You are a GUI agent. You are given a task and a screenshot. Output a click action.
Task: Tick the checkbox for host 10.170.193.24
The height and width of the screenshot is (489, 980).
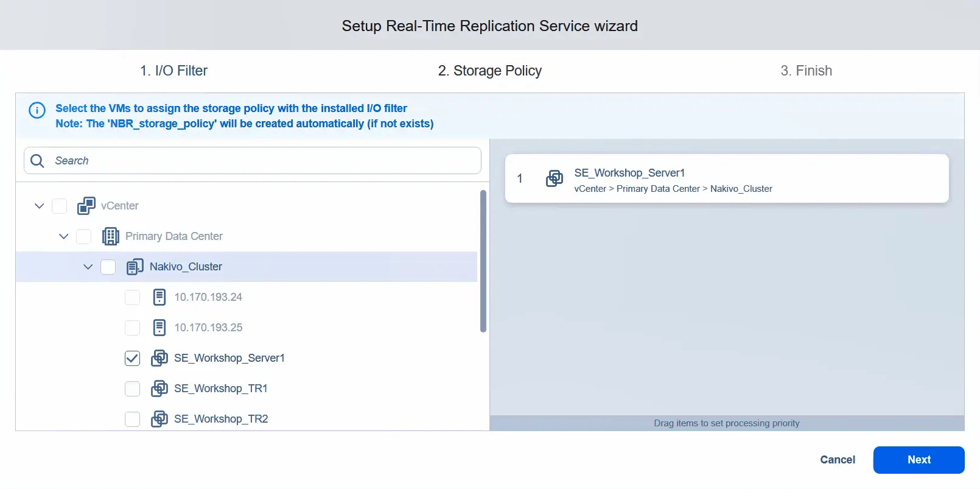click(132, 297)
